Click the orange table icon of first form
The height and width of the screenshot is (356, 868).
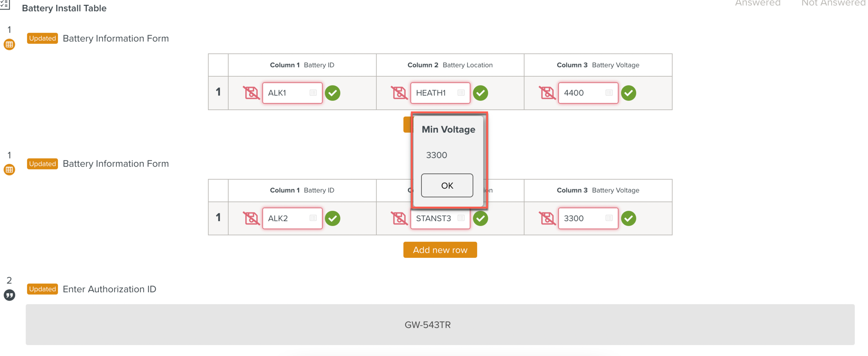click(x=9, y=44)
